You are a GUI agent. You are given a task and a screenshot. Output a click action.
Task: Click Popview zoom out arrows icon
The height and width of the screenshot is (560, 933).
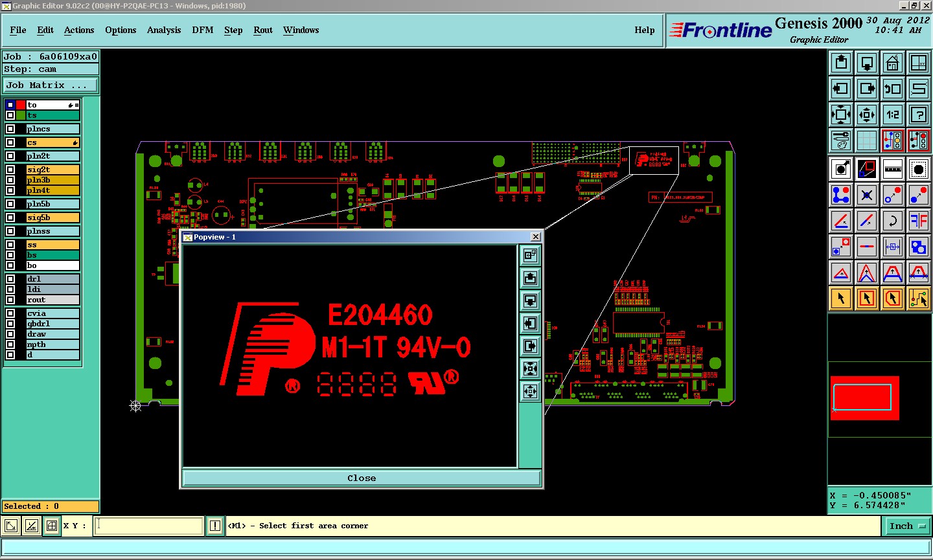point(531,392)
